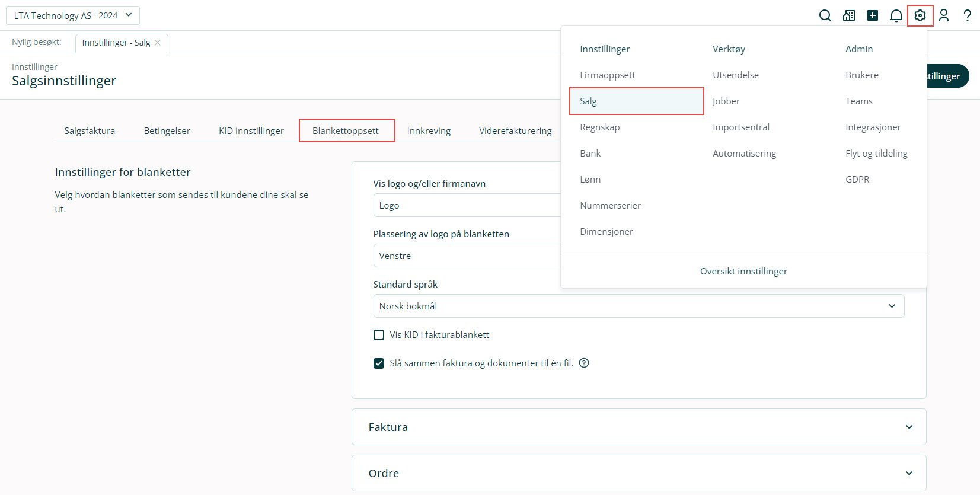Click Oversikt innstillinger link

coord(743,271)
